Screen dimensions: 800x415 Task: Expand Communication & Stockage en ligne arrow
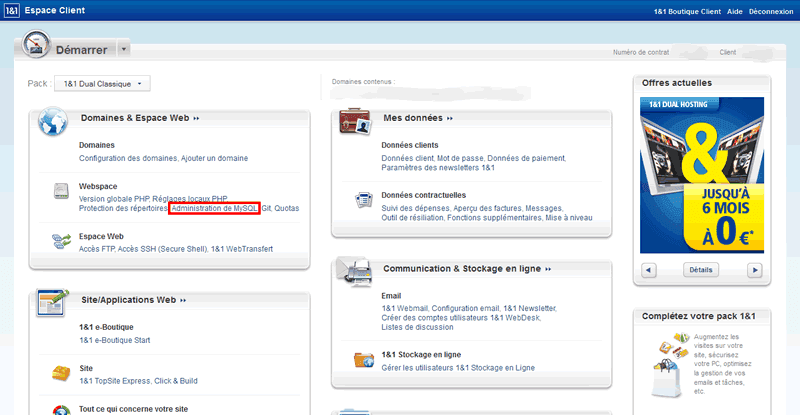coord(548,269)
